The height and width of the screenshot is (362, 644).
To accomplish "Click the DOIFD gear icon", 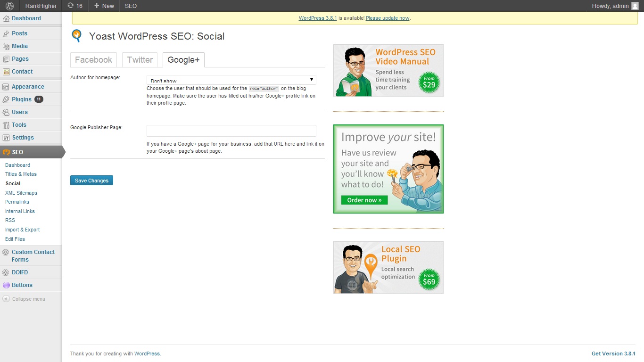I will pos(6,272).
